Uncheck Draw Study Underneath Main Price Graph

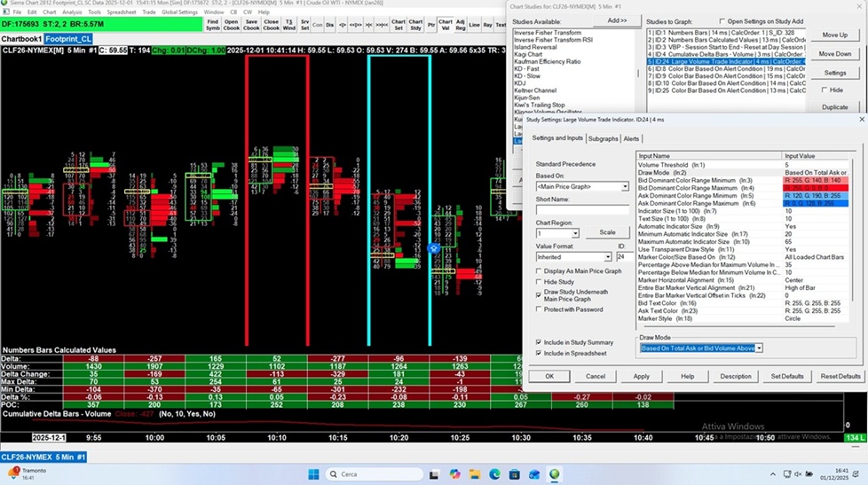[x=539, y=295]
